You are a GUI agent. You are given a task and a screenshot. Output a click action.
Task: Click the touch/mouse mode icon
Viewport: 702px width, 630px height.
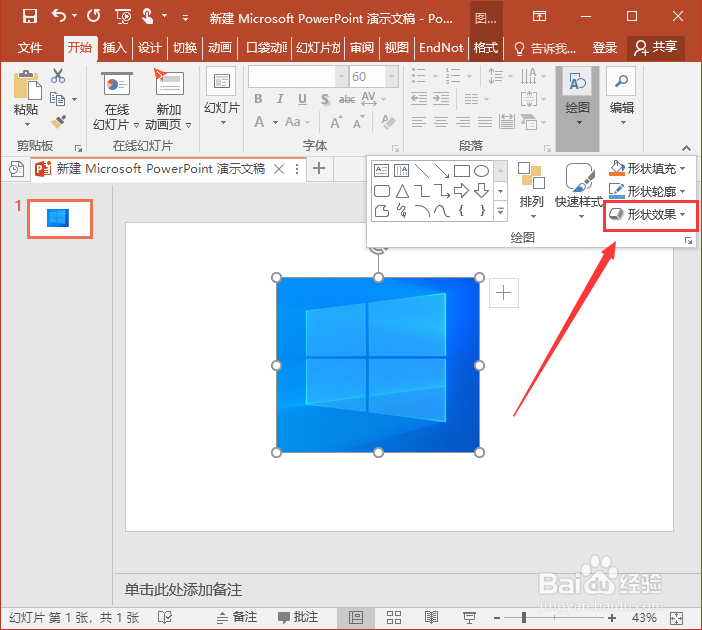(x=147, y=17)
